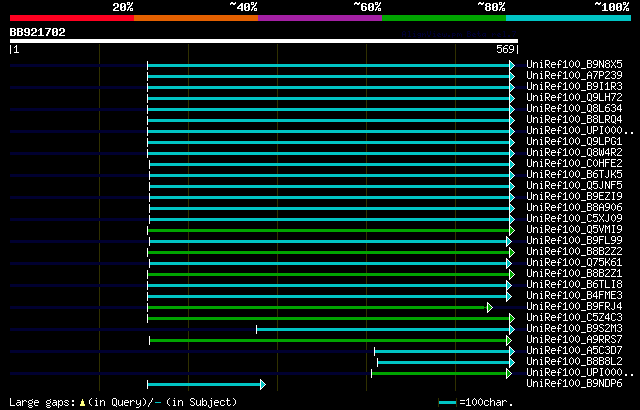The width and height of the screenshot is (640, 410).
Task: Open hit UniRef100_Q9LH72
Action: pos(574,98)
